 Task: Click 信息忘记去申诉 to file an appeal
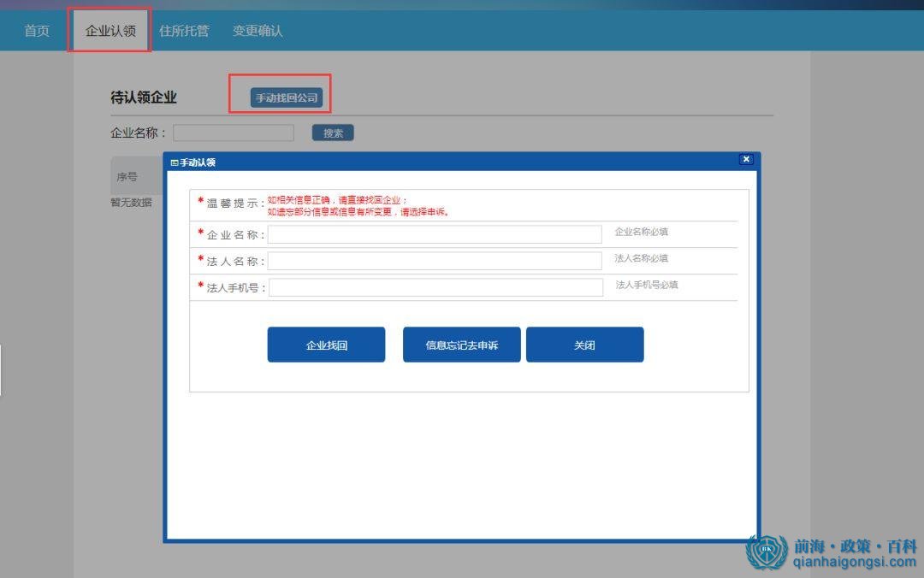(x=461, y=344)
